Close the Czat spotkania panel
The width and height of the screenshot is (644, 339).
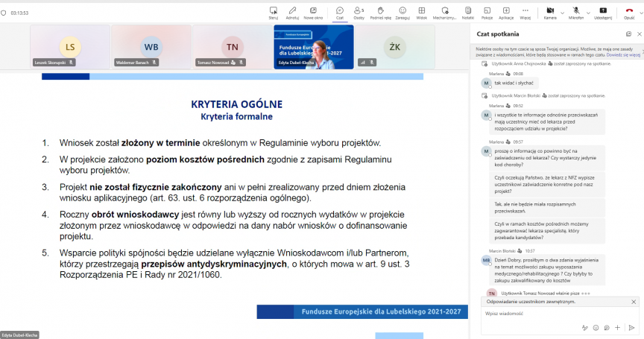pos(639,34)
